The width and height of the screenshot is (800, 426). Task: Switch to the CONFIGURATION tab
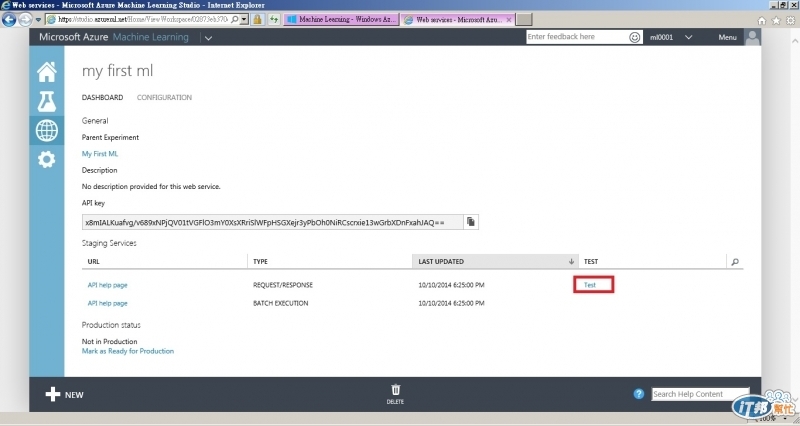tap(164, 97)
